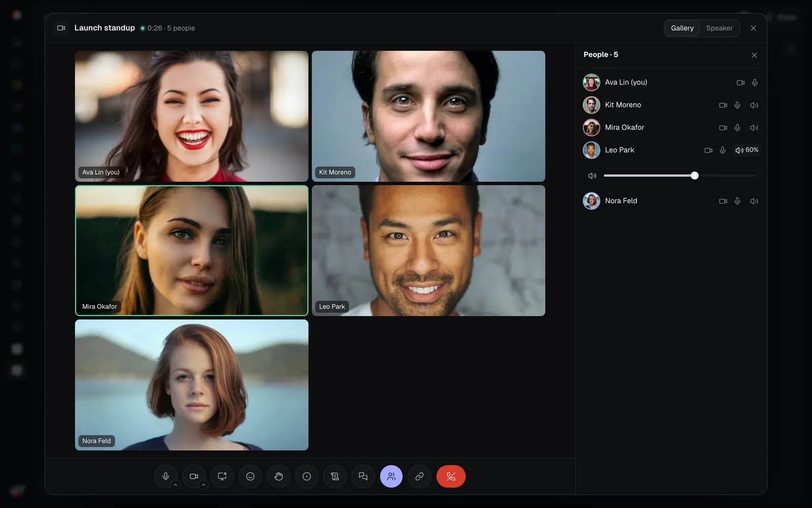Image resolution: width=812 pixels, height=508 pixels.
Task: Switch to Speaker view
Action: pyautogui.click(x=719, y=28)
